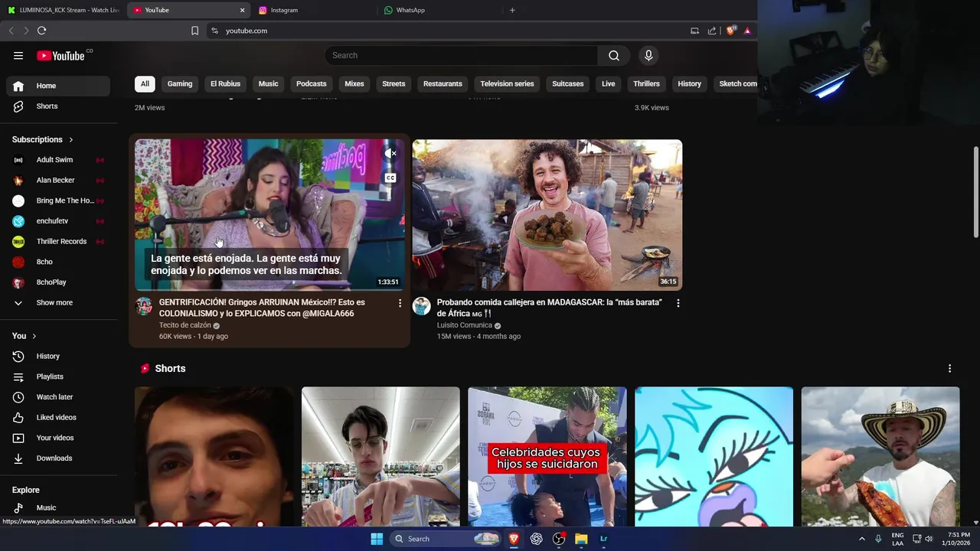Screen dimensions: 980x551
Task: Open Luisito Comunica channel avatar
Action: pos(421,306)
